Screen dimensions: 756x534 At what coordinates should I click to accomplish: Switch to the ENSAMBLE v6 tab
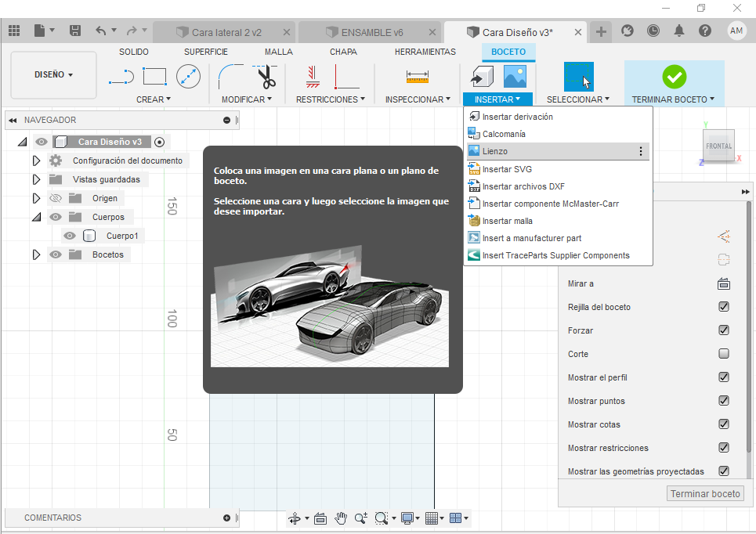point(372,33)
